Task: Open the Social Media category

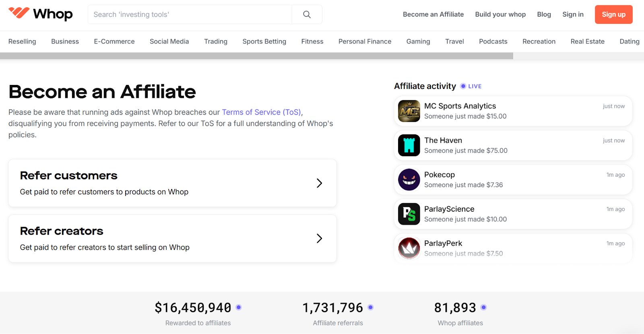Action: click(169, 41)
